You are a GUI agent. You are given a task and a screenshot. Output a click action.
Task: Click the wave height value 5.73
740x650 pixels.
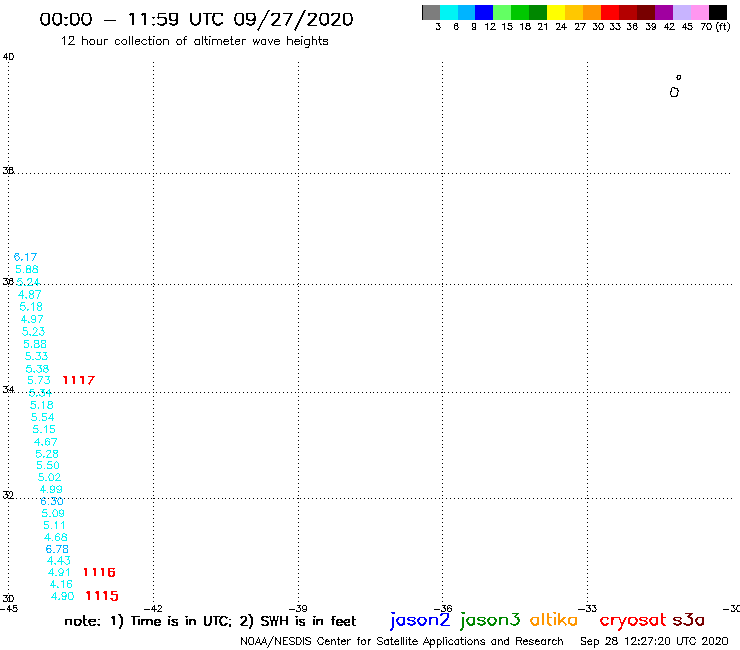[39, 380]
